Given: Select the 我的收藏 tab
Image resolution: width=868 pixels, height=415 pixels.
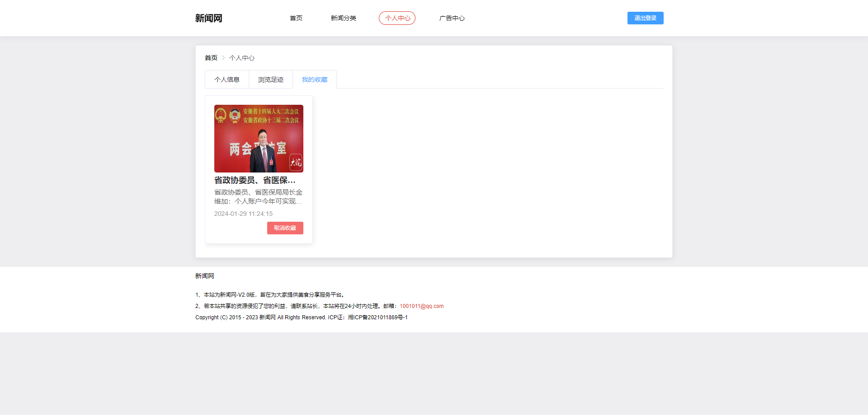Looking at the screenshot, I should [x=315, y=79].
